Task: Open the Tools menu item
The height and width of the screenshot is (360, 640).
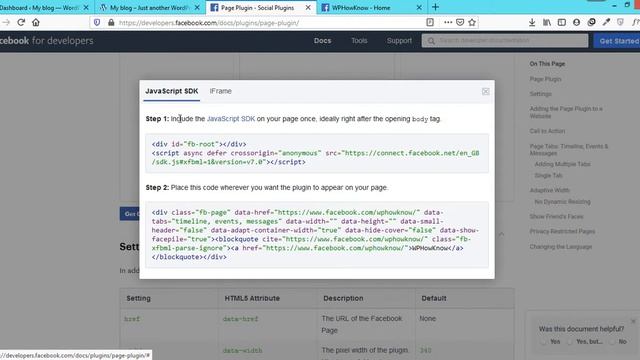Action: tap(359, 41)
